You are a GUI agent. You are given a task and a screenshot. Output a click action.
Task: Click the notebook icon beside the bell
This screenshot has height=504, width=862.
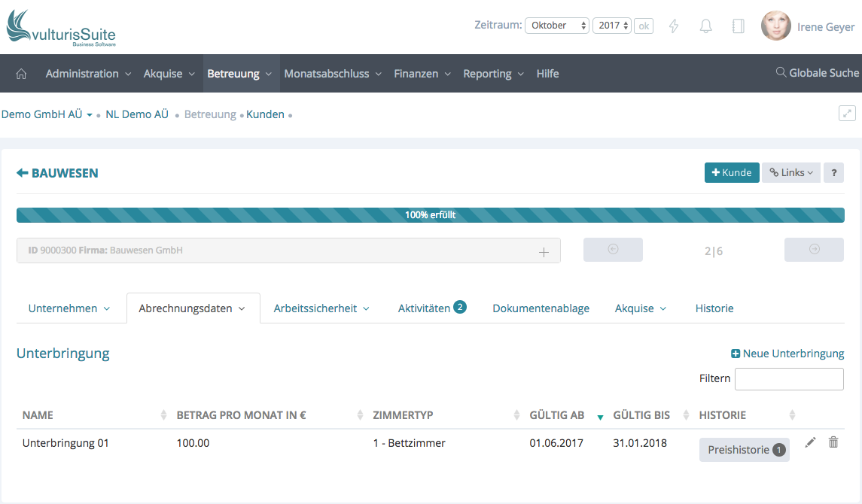[738, 26]
